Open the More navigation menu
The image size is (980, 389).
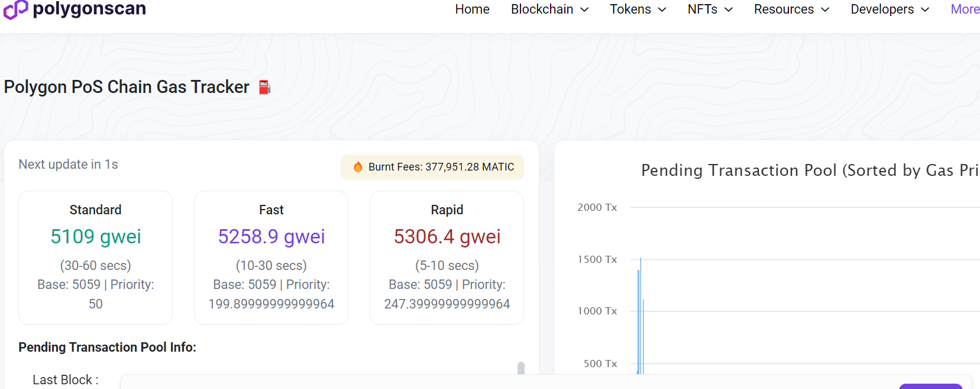coord(965,9)
